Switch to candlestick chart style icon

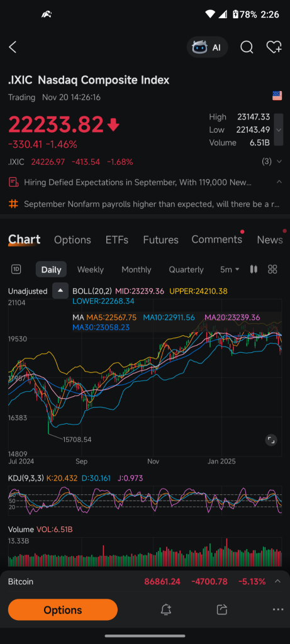(254, 269)
